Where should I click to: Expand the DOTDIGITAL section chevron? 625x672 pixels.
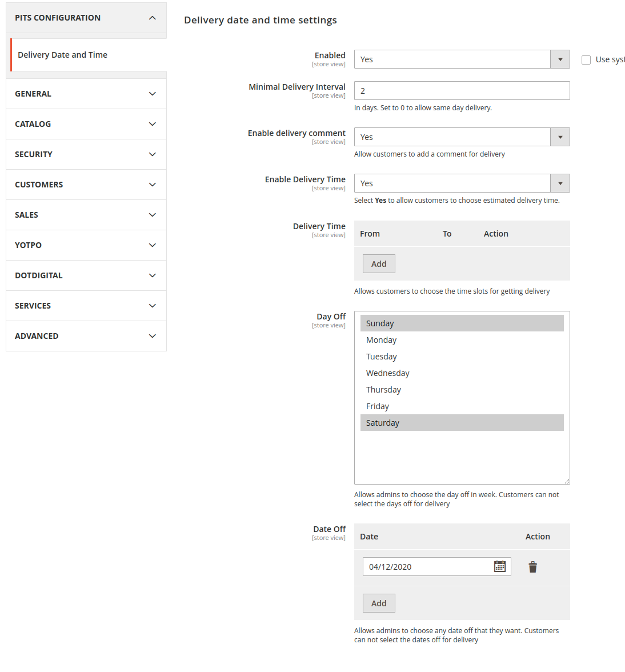152,275
